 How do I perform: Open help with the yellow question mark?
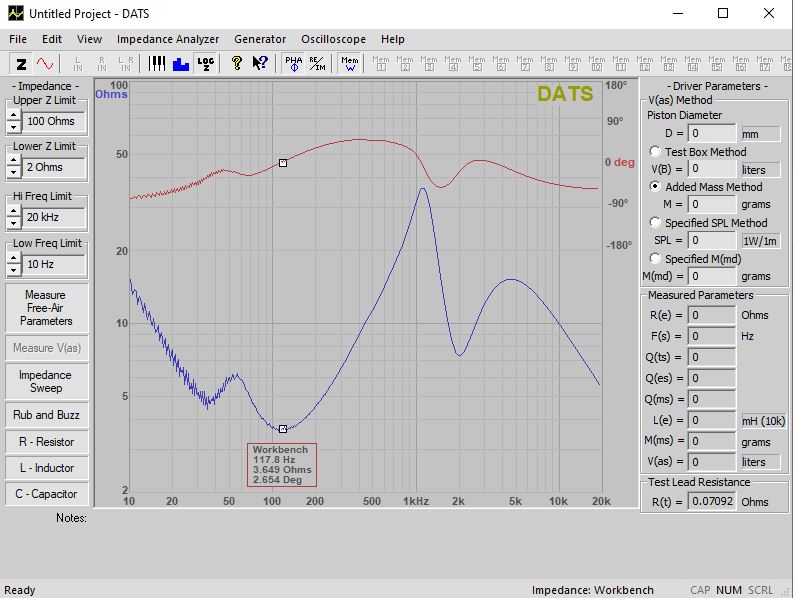click(236, 64)
